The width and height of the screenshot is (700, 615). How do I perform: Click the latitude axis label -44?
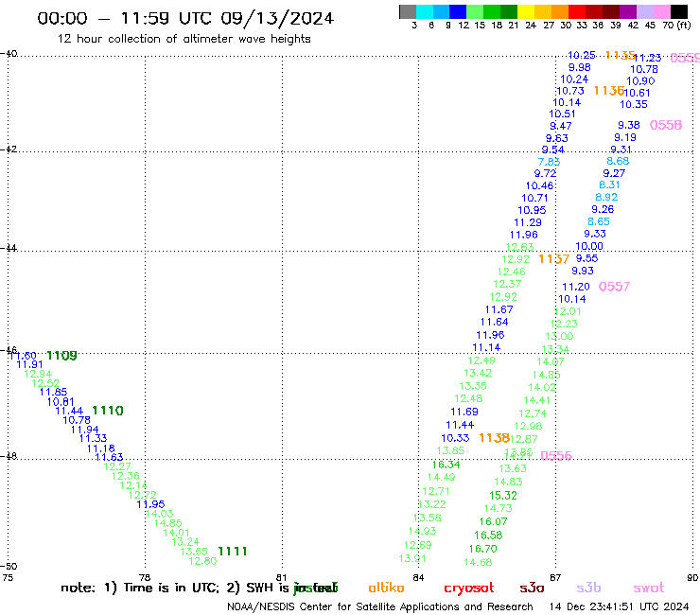[9, 248]
